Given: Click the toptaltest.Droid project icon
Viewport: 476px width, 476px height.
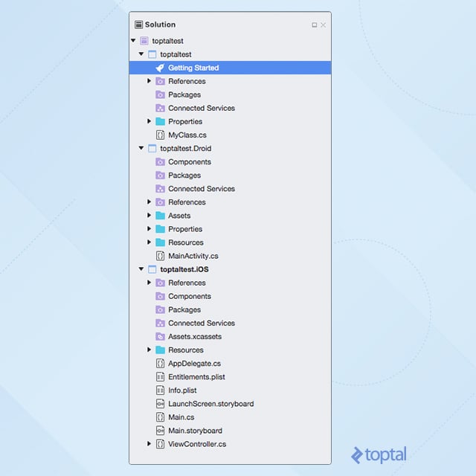Looking at the screenshot, I should (152, 149).
